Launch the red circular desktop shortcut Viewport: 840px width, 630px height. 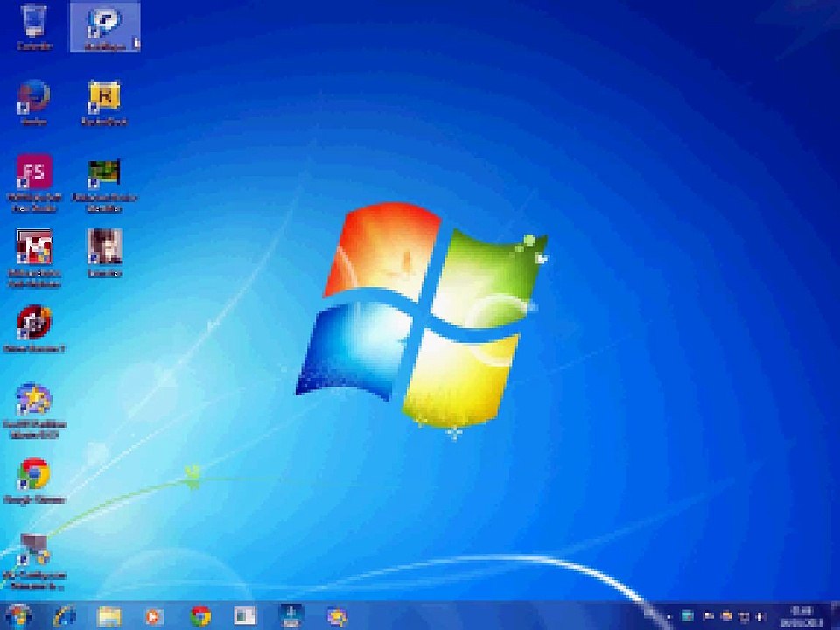pos(34,328)
